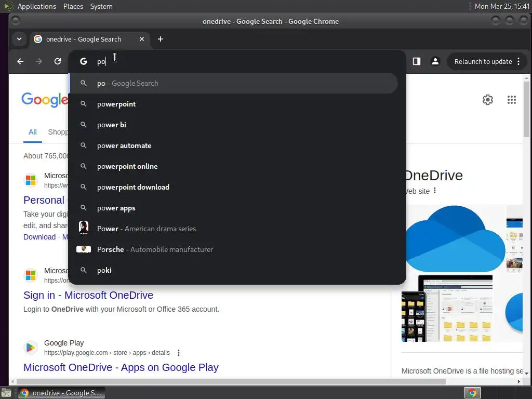532x399 pixels.
Task: Open the Applications menu
Action: coord(37,6)
